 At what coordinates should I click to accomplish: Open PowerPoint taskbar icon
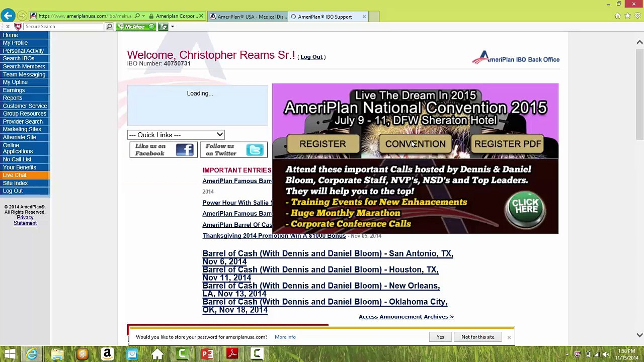(207, 354)
